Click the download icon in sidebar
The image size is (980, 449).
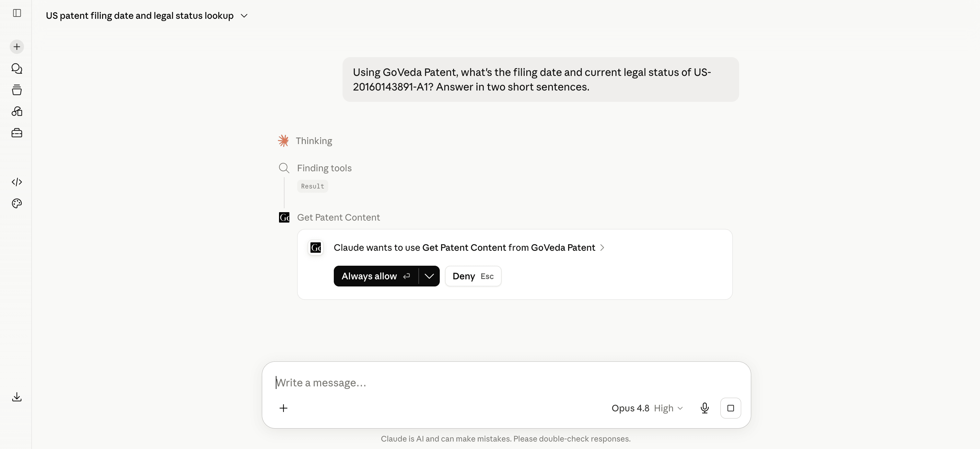tap(17, 397)
